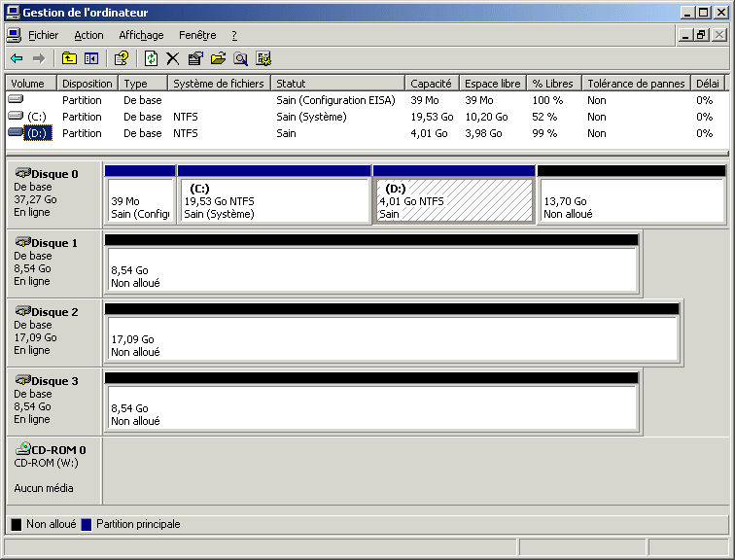Sort list by Système de fichiers column
Image resolution: width=735 pixels, height=560 pixels.
click(219, 84)
